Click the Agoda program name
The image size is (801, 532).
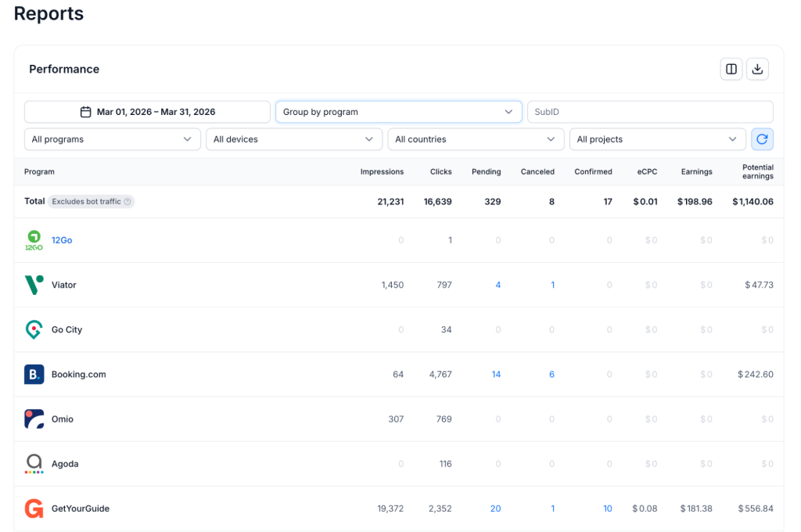(x=65, y=463)
